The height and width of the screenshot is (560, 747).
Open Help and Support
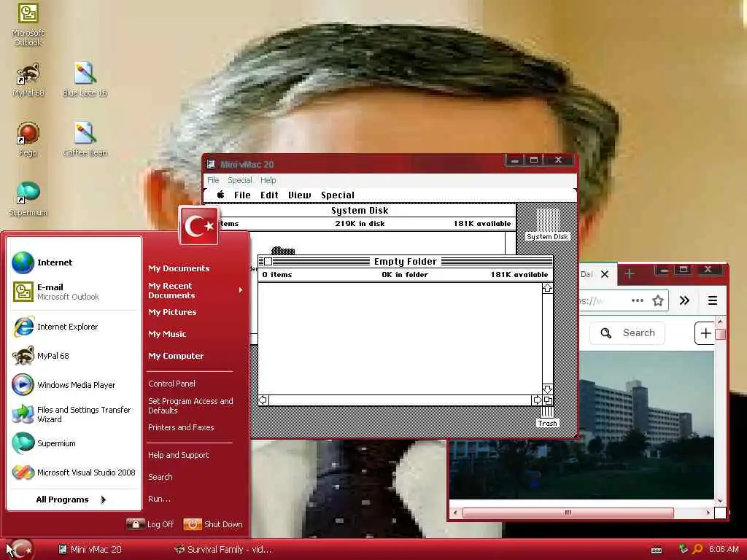(178, 455)
